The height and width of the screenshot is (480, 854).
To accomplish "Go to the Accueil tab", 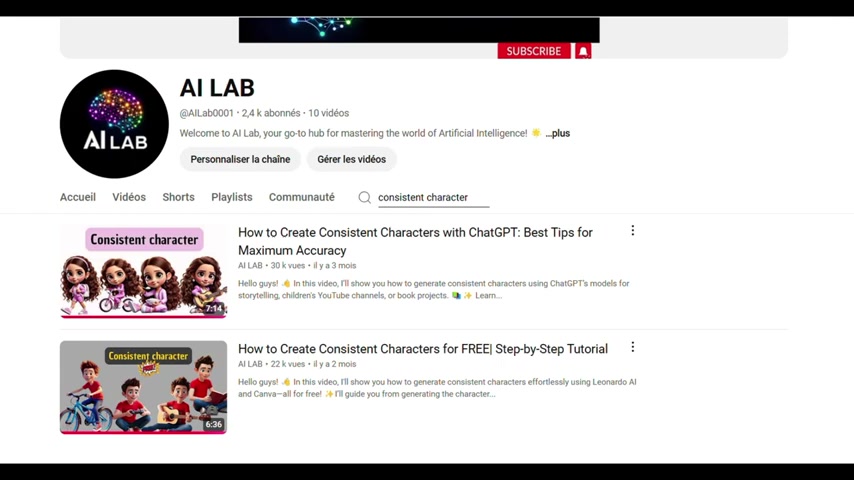I will pyautogui.click(x=78, y=197).
